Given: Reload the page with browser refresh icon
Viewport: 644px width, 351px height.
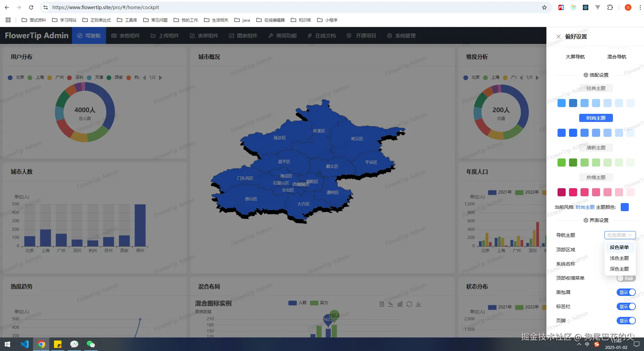Looking at the screenshot, I should pos(31,7).
